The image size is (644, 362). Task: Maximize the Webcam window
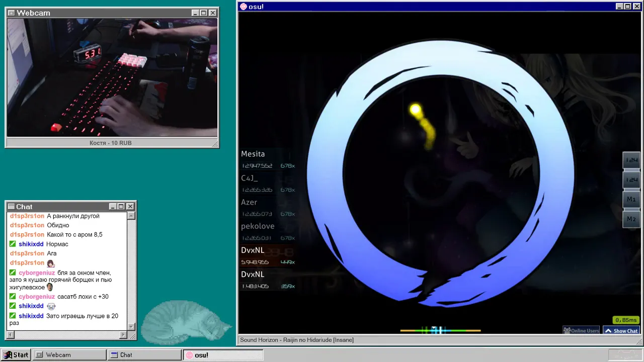coord(203,13)
